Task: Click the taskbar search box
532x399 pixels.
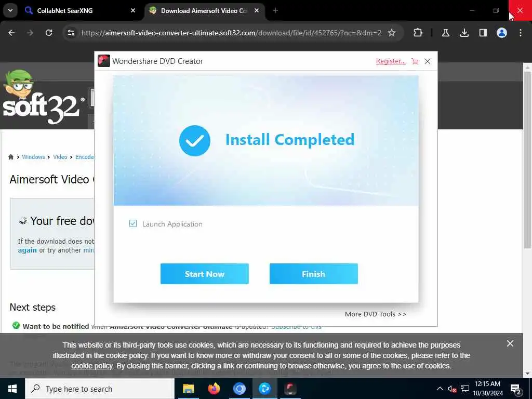Action: click(x=99, y=389)
